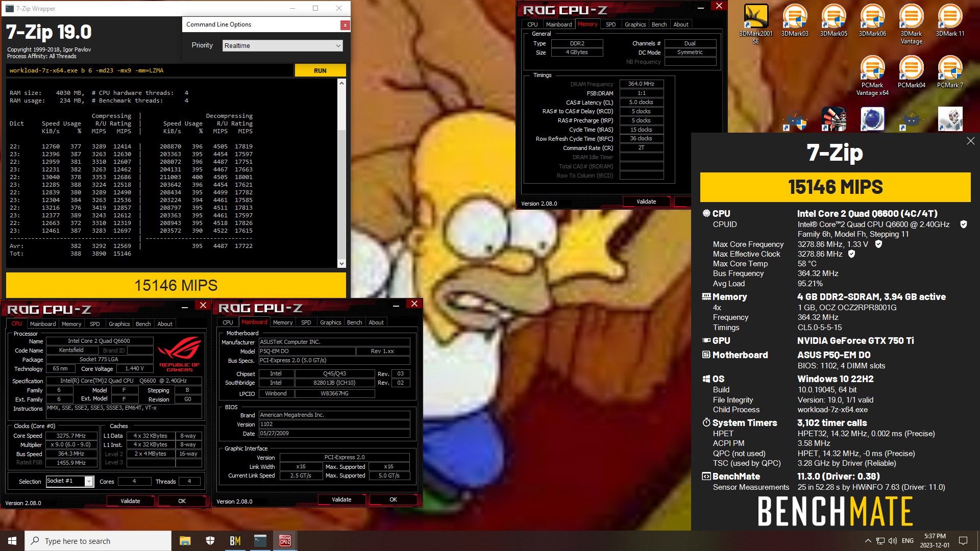
Task: Click Validate in CPU-Z Memory window
Action: 646,202
